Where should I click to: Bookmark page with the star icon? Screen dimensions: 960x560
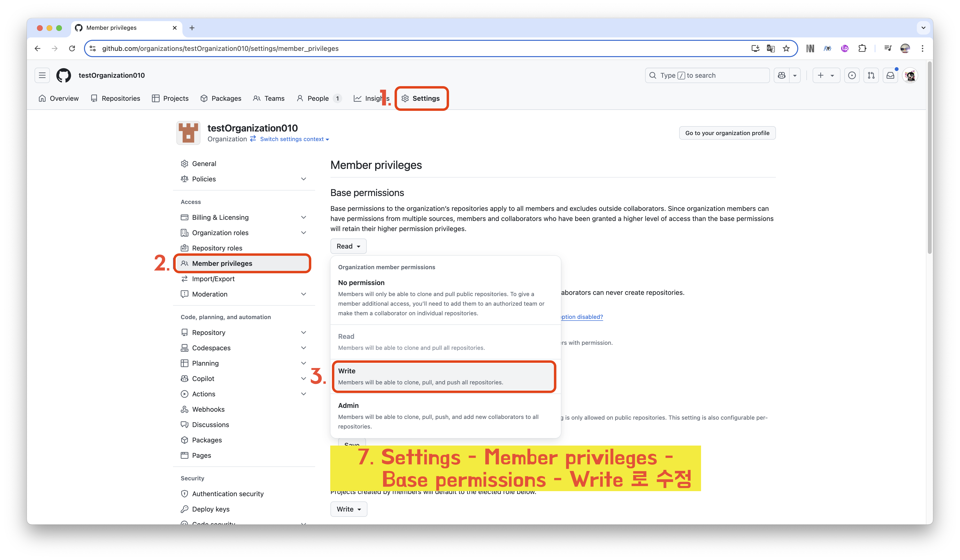coord(786,48)
